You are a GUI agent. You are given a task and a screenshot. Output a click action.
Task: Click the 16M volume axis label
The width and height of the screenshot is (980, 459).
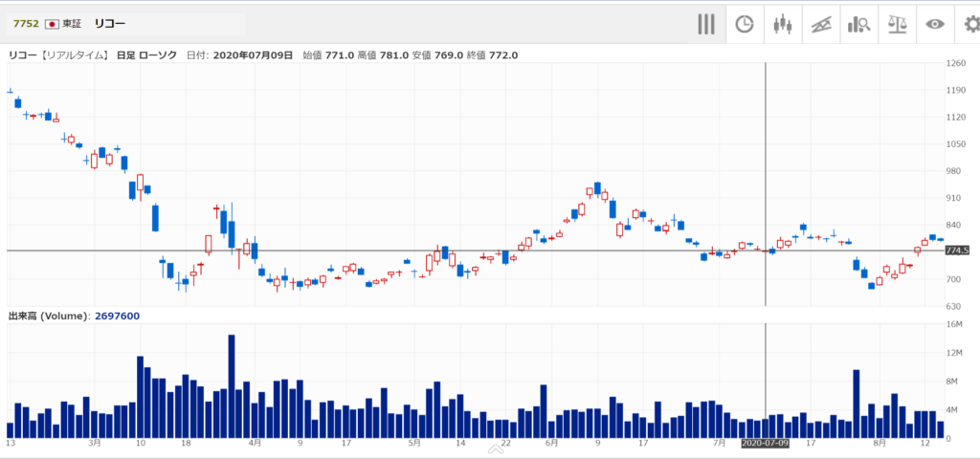tap(954, 324)
